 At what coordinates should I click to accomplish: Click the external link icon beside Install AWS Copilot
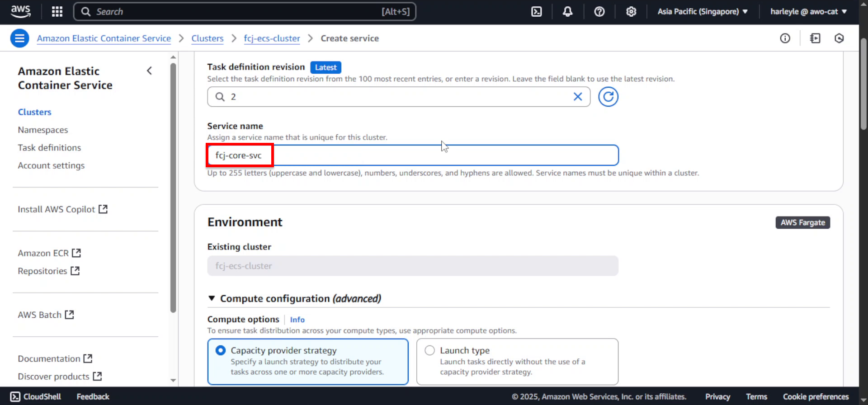pos(103,209)
